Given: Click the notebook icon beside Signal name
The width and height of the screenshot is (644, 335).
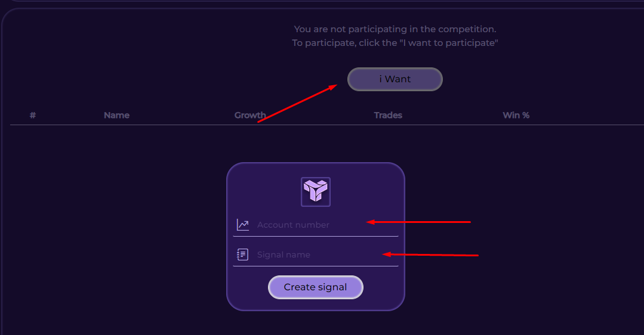Looking at the screenshot, I should (x=243, y=255).
